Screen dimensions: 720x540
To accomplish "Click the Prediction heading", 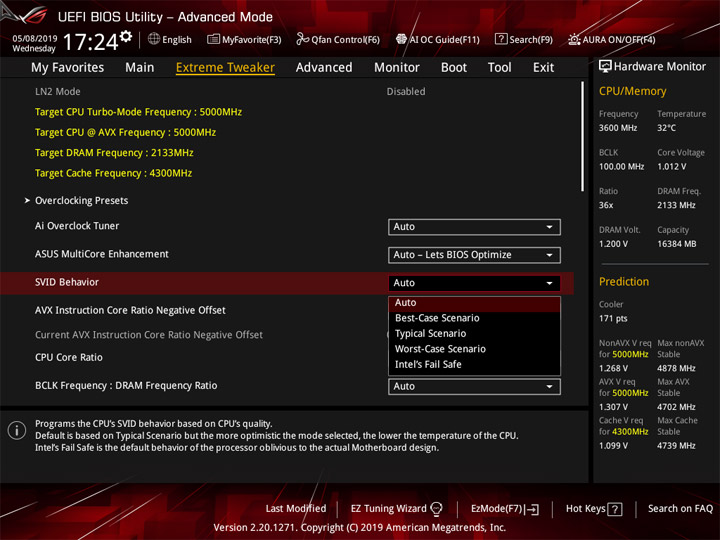I will (624, 281).
